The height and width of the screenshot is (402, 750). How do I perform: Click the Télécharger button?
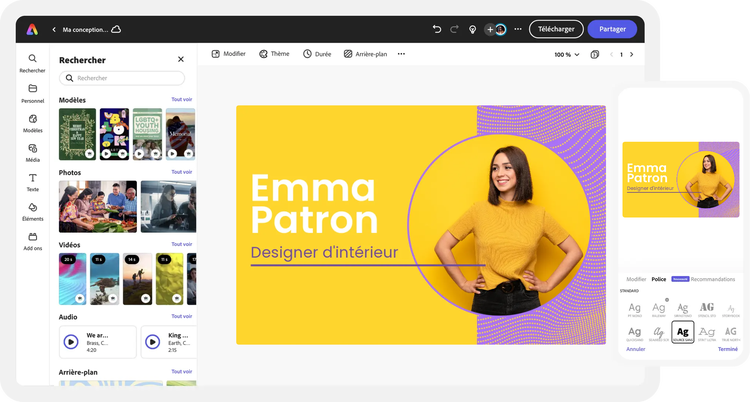tap(556, 29)
